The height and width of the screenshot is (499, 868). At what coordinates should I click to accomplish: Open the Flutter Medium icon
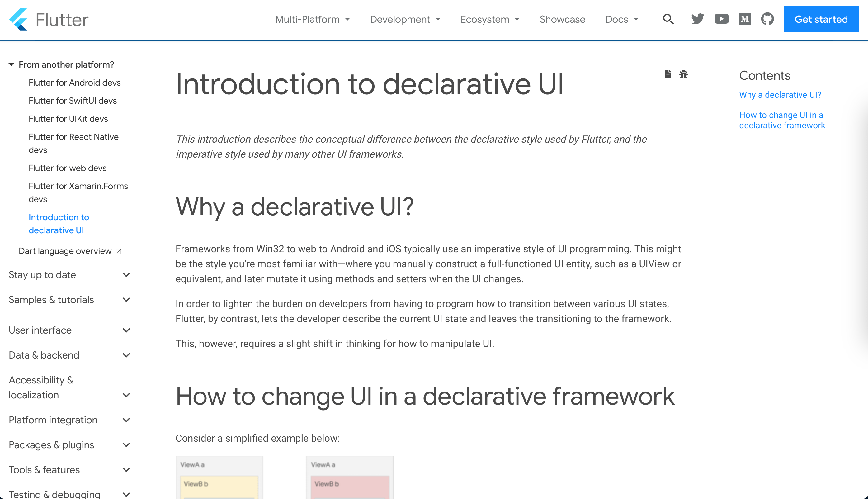coord(745,19)
